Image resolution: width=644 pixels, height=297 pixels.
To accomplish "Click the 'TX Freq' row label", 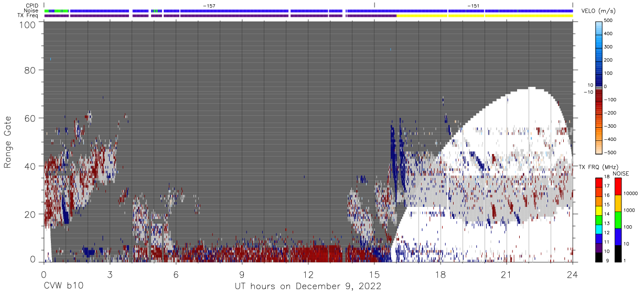I will click(x=28, y=16).
